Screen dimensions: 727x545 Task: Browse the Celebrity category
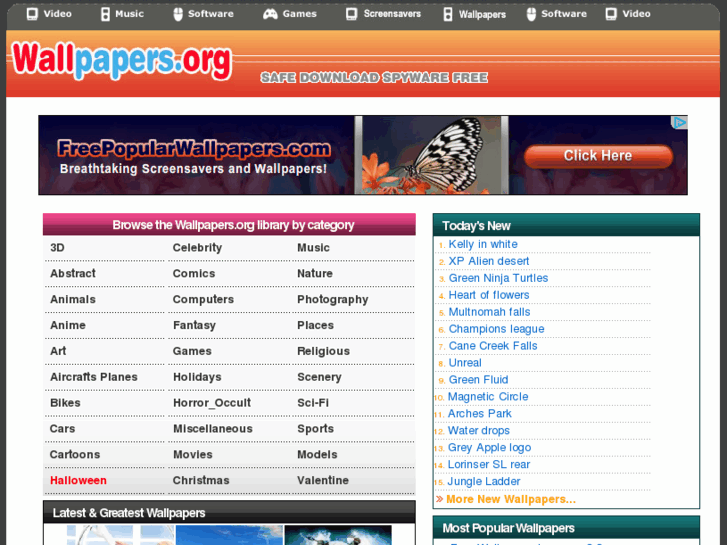[198, 248]
